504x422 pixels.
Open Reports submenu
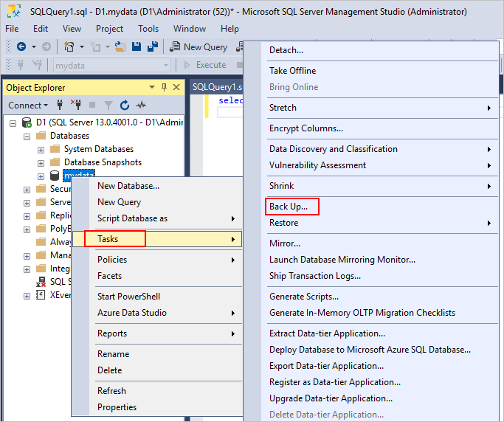[x=157, y=333]
